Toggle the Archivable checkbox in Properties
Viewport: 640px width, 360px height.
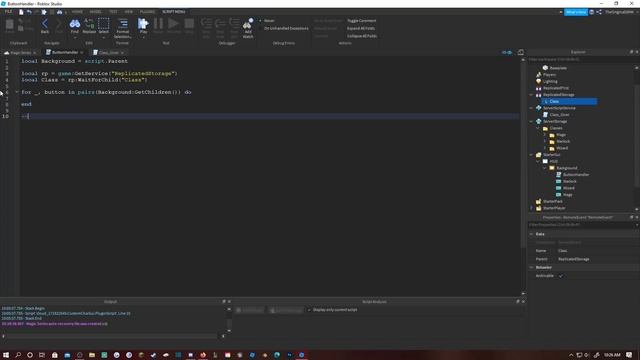coord(560,276)
